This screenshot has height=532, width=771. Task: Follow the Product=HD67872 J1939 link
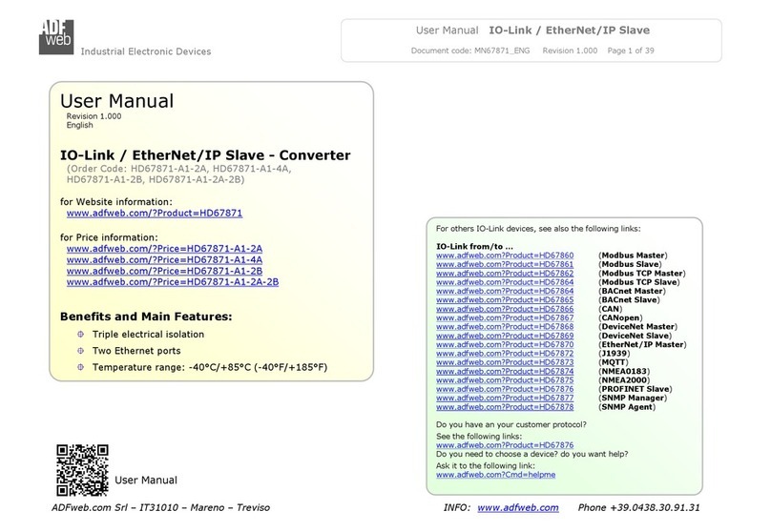pos(505,353)
